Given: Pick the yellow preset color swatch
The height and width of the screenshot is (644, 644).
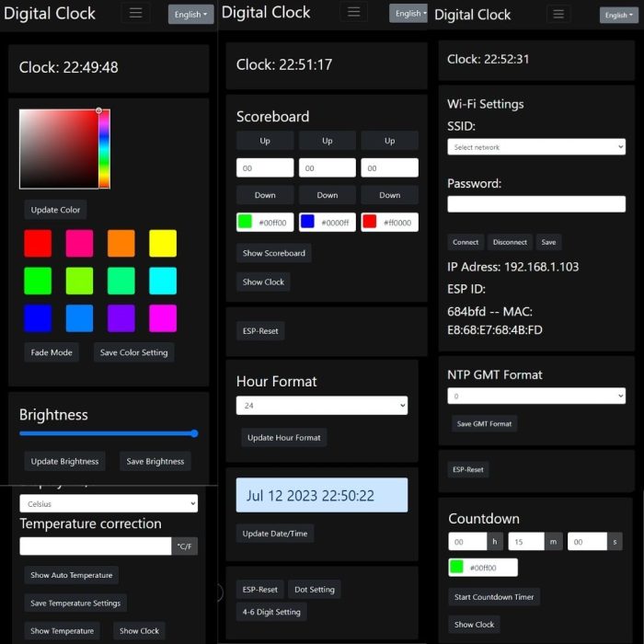Looking at the screenshot, I should tap(163, 244).
